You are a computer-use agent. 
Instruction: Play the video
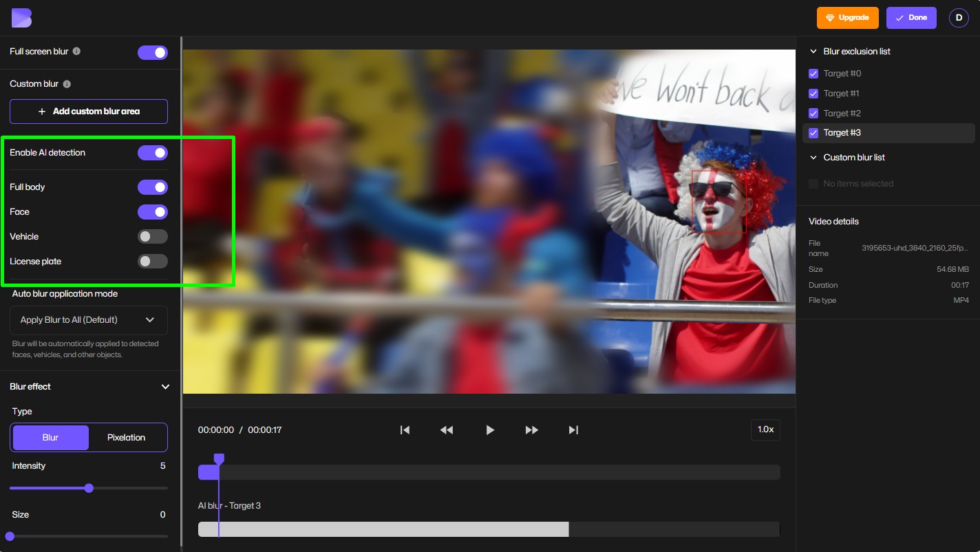click(x=489, y=429)
